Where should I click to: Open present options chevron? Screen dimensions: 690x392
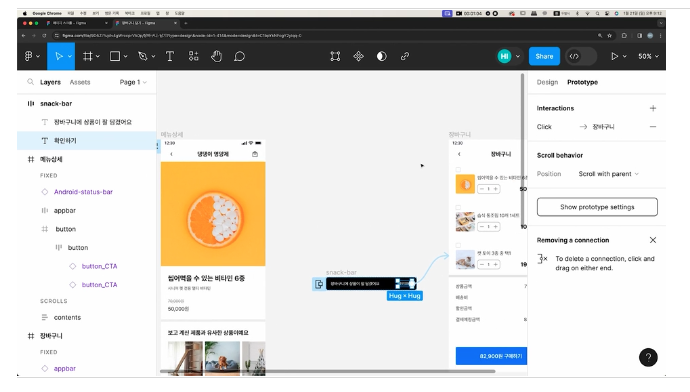624,56
